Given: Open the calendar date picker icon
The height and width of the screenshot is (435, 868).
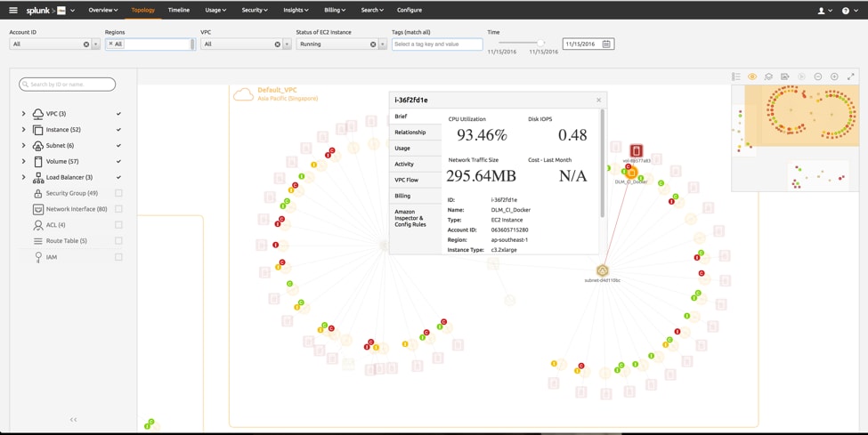Looking at the screenshot, I should 606,44.
